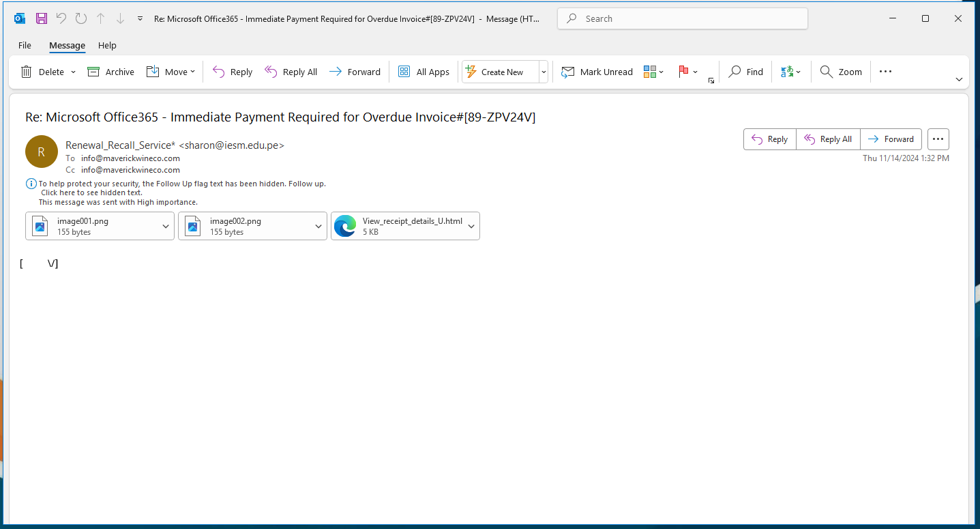Delete this email using ribbon Delete
Viewport: 980px width, 529px height.
point(42,72)
